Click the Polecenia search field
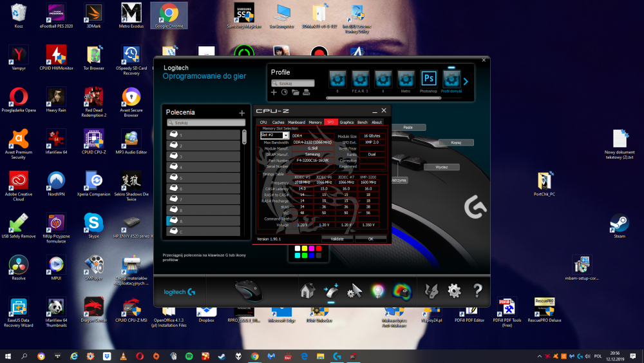 [x=204, y=123]
